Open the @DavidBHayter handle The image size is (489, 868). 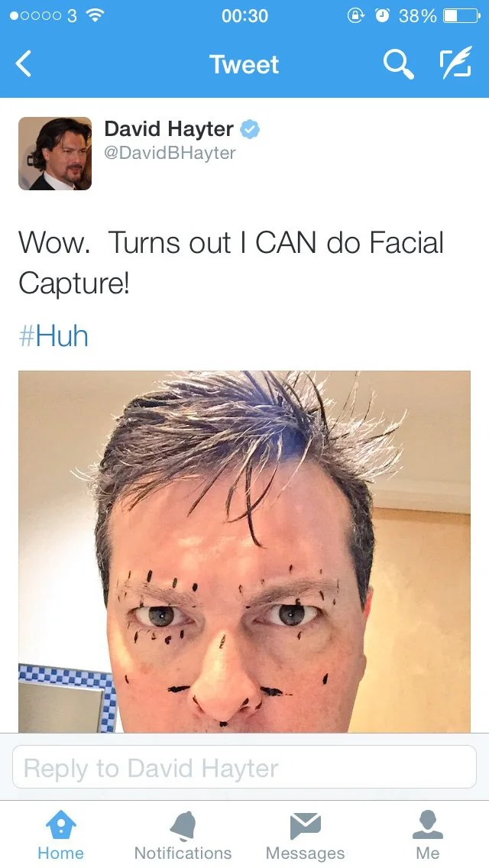[x=170, y=153]
